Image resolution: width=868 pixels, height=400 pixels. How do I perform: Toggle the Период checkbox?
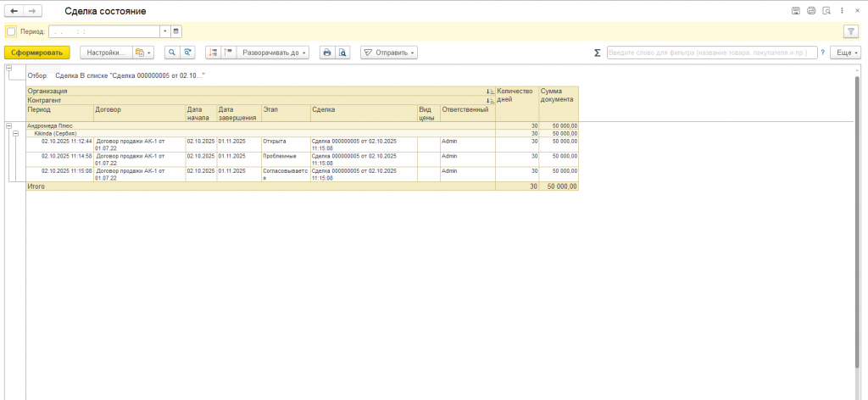(x=11, y=31)
